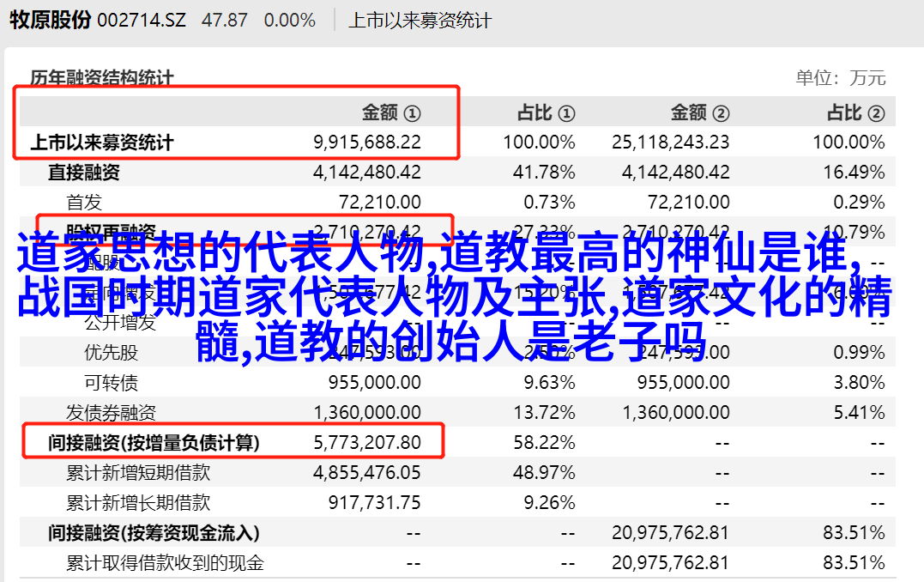Image resolution: width=924 pixels, height=582 pixels.
Task: Click the amount 9,915,688.22
Action: 367,142
